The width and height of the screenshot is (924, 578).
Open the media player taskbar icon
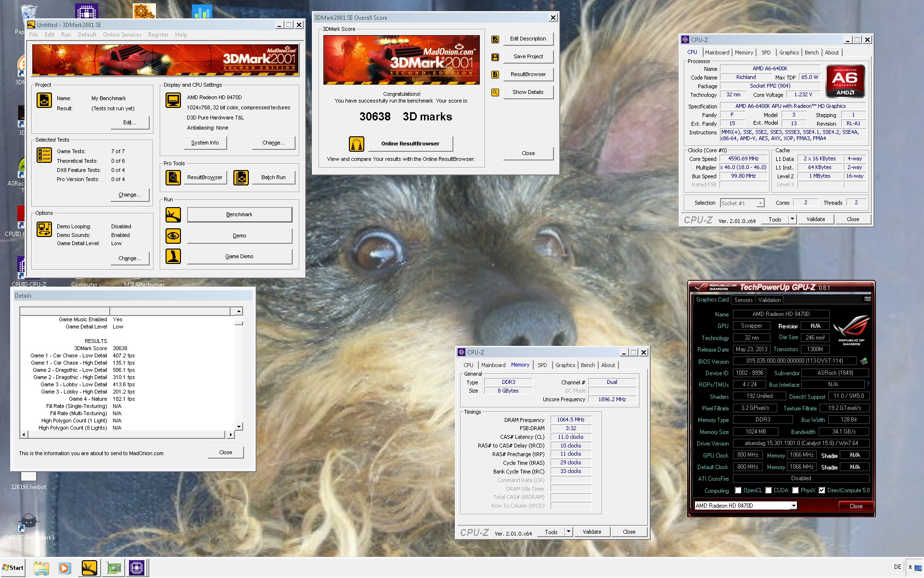(64, 568)
